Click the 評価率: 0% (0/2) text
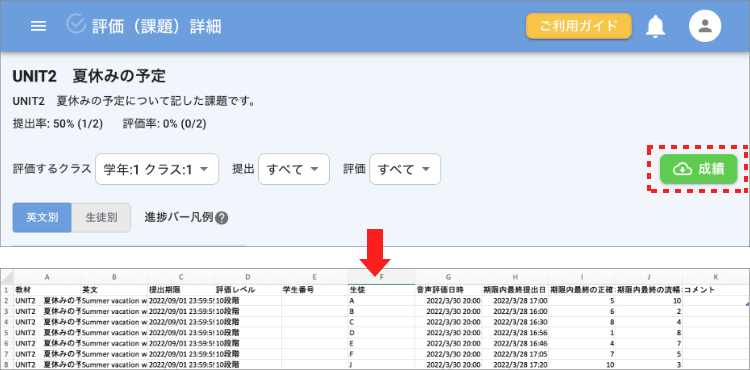750x370 pixels. [x=165, y=124]
